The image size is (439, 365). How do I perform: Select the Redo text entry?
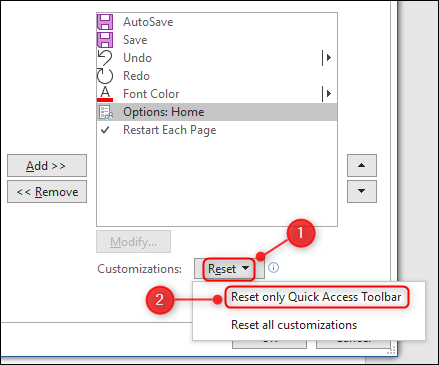click(136, 76)
